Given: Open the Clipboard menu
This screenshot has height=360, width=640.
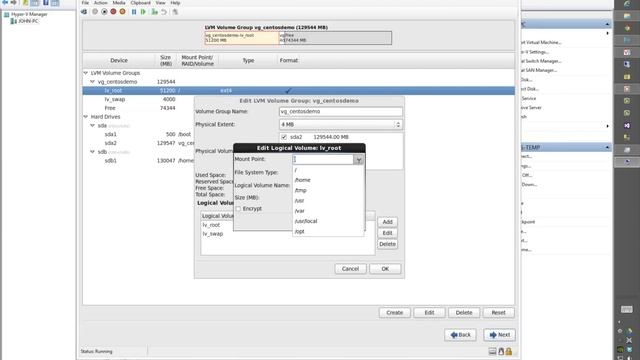Looking at the screenshot, I should [140, 3].
